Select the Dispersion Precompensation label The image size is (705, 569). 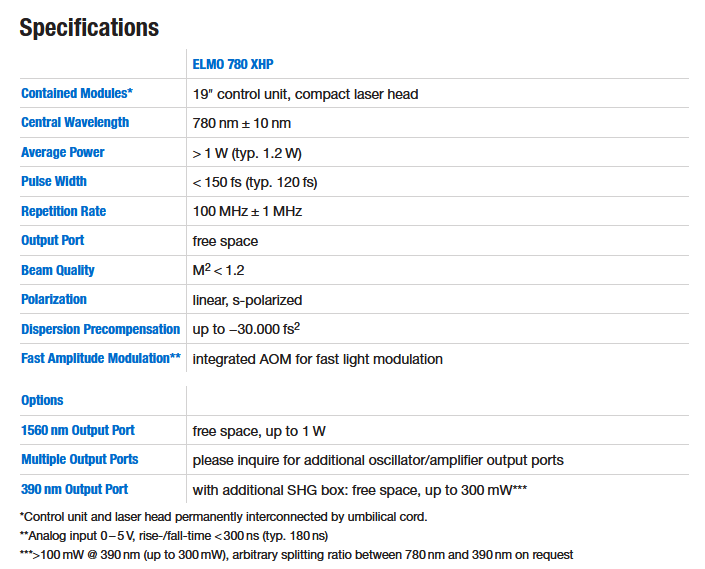[101, 329]
